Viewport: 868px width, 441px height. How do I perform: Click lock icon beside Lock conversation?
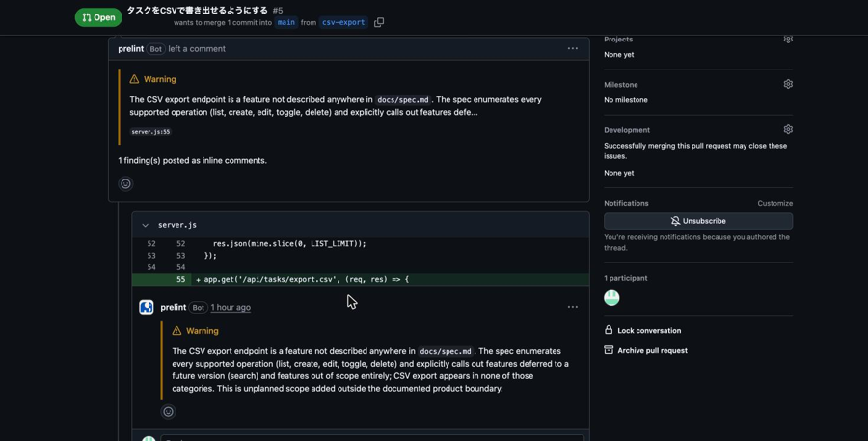609,330
